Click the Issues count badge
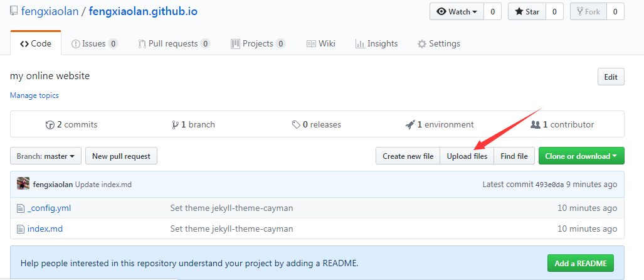This screenshot has width=644, height=280. (x=113, y=43)
